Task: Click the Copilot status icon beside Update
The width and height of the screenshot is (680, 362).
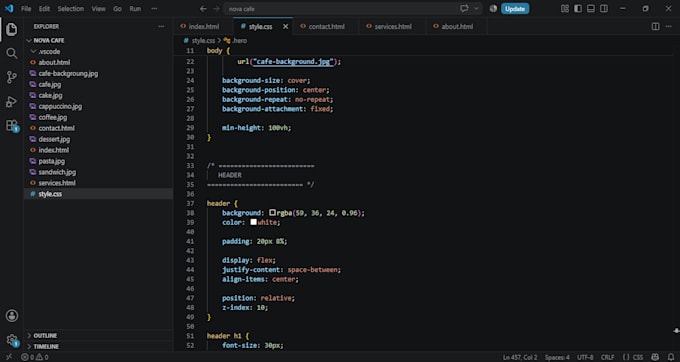Action: click(493, 9)
